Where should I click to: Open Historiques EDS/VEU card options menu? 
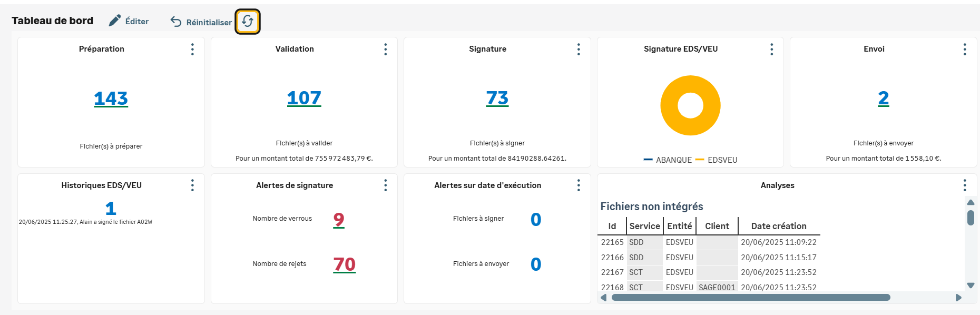click(192, 185)
